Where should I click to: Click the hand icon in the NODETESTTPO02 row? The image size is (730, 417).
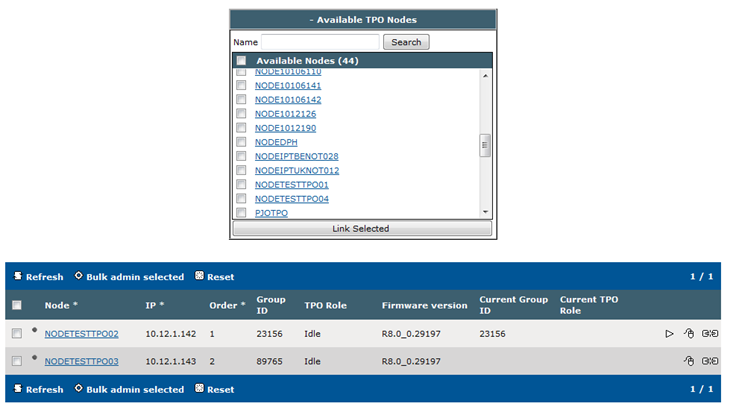(x=689, y=333)
